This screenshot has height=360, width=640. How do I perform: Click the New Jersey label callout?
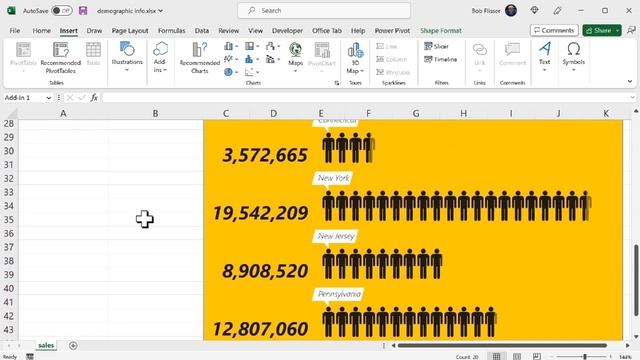(x=336, y=236)
